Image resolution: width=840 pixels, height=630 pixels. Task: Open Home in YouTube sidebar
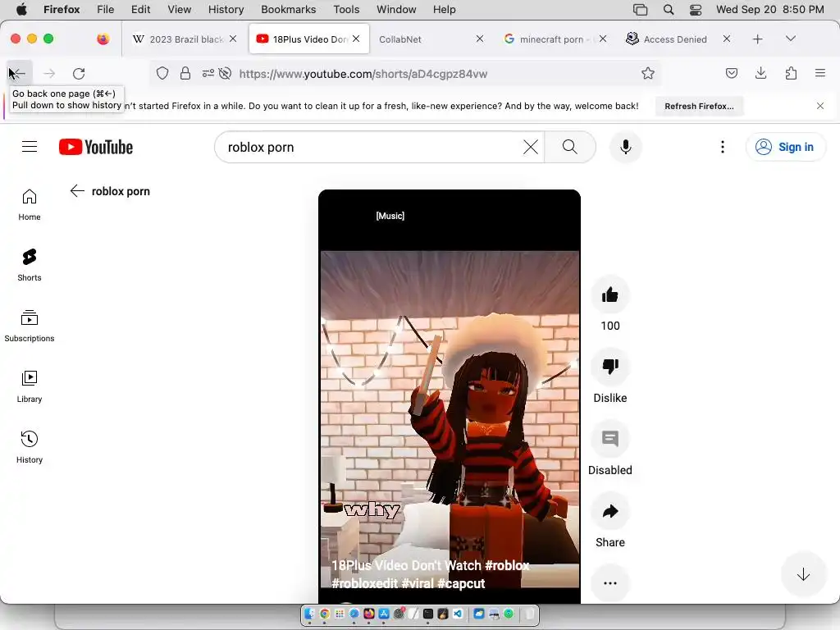(30, 205)
